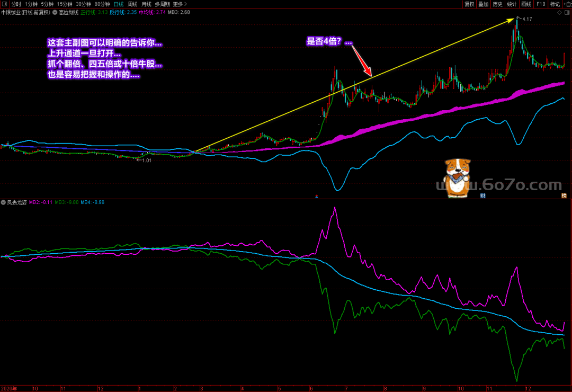Click the 叠加 overlay button
Viewport: 572px width, 392px height.
pos(484,4)
